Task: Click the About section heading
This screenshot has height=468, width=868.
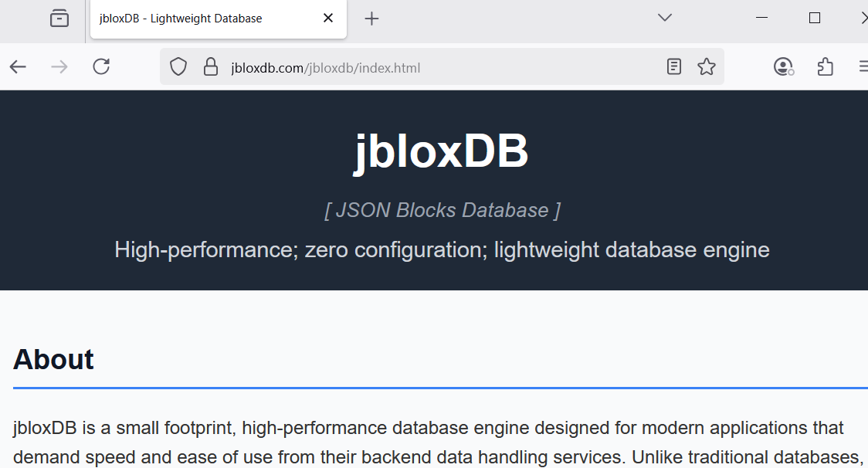Action: 54,359
